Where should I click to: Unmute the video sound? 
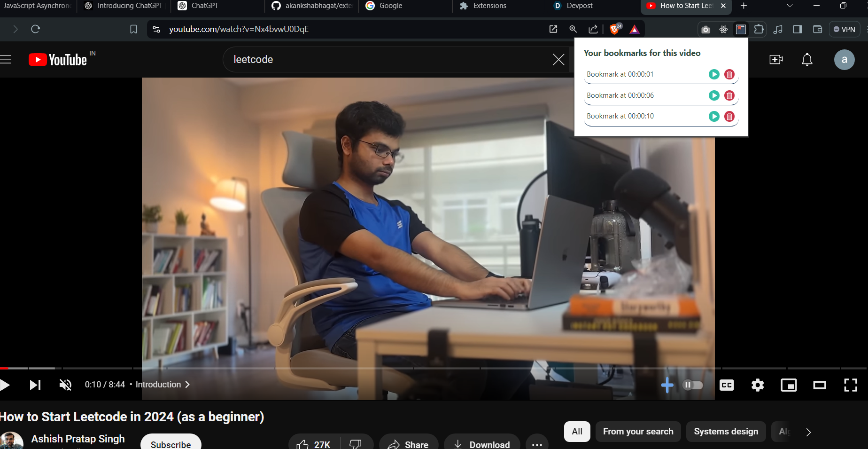pos(65,385)
